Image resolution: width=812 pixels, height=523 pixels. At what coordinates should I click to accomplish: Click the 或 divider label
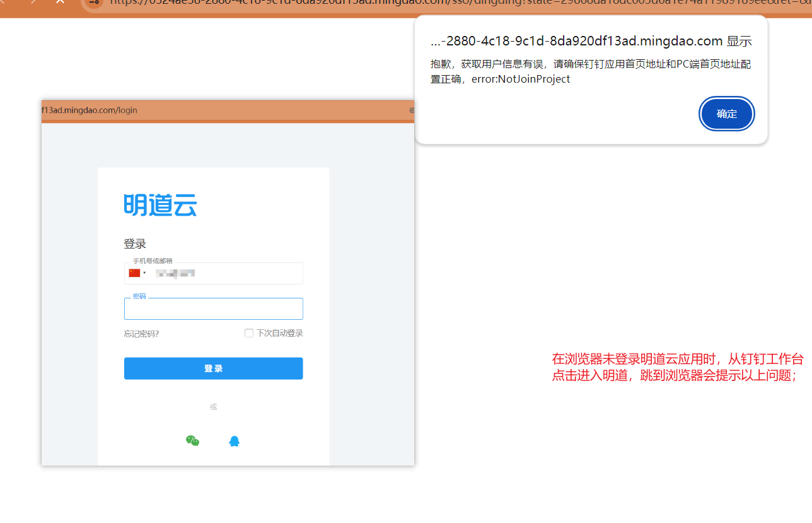coord(214,407)
